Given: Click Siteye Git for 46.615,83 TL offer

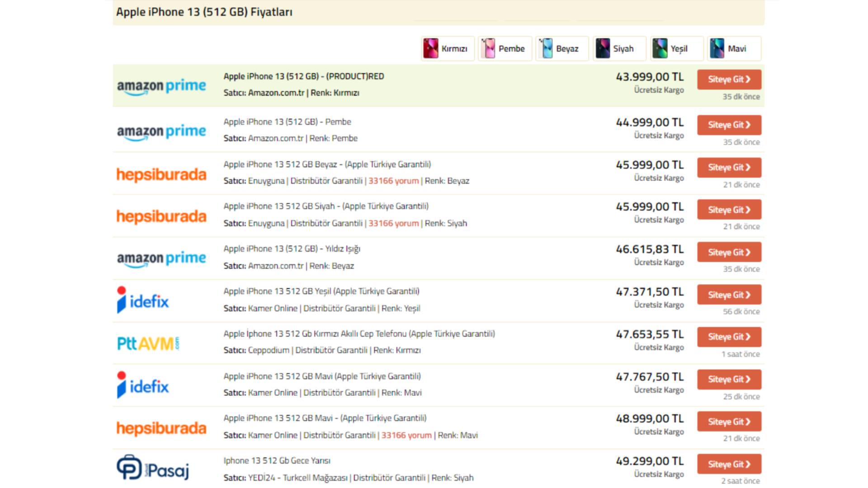Looking at the screenshot, I should pyautogui.click(x=729, y=252).
